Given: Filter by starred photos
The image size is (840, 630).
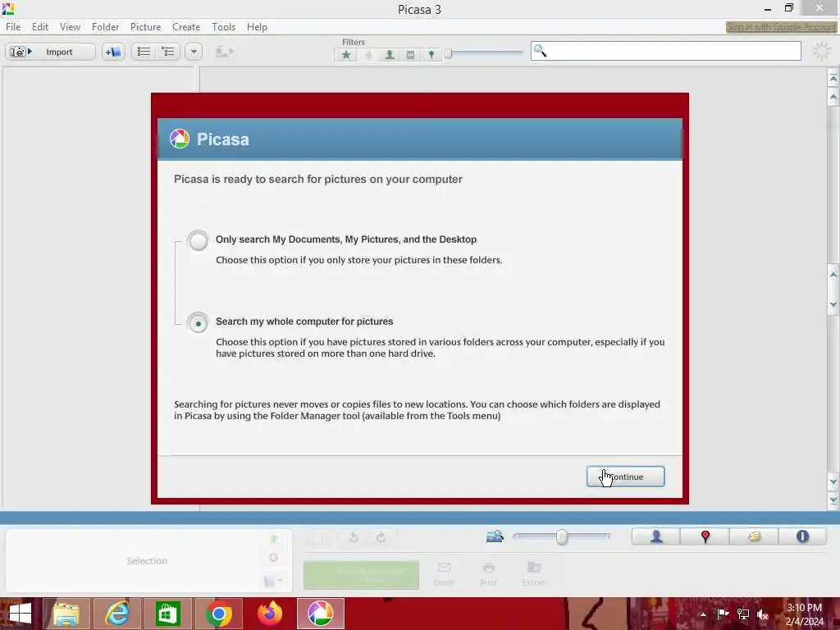Looking at the screenshot, I should coord(346,55).
